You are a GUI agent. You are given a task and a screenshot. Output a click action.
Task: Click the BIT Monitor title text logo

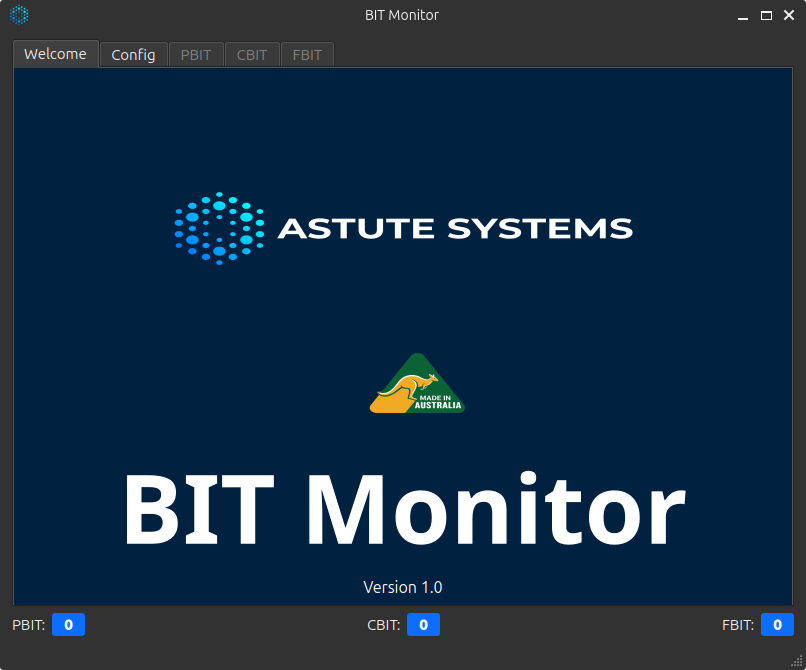coord(403,508)
